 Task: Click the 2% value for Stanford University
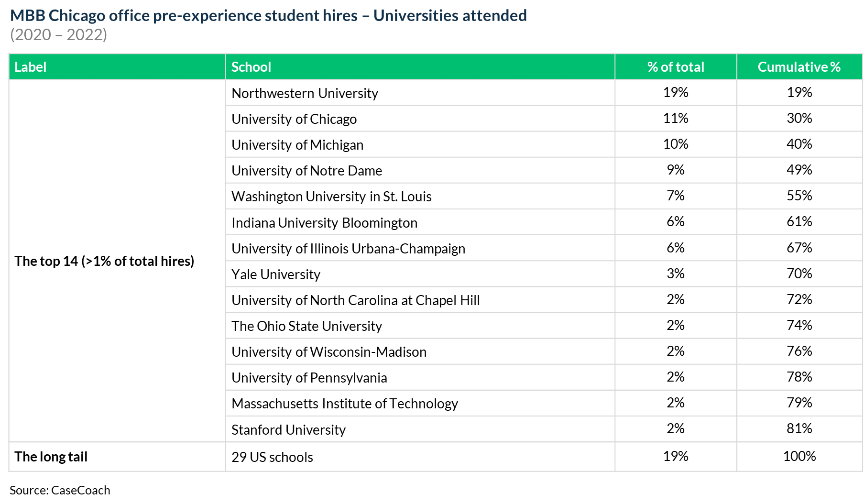pyautogui.click(x=676, y=428)
